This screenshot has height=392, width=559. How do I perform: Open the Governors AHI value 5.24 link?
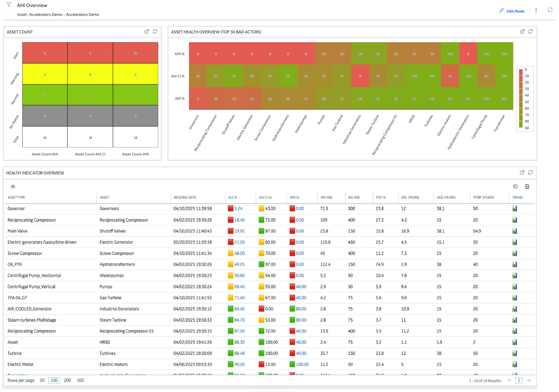coord(238,209)
